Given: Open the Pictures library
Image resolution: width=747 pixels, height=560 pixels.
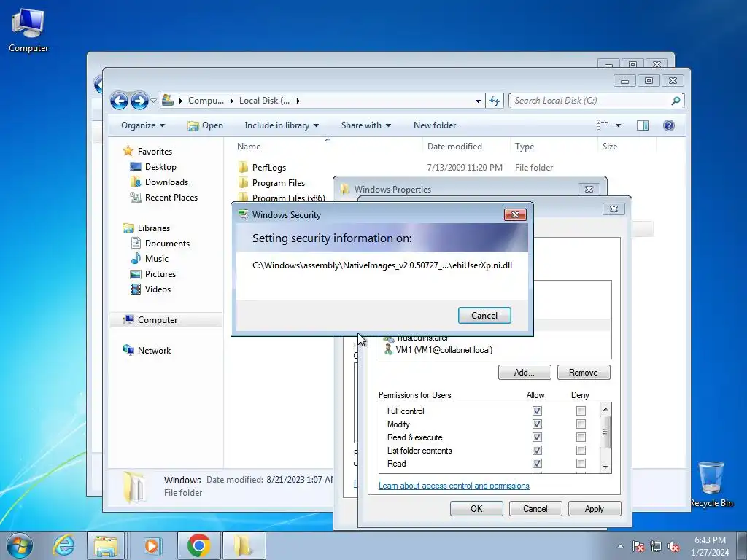Looking at the screenshot, I should pyautogui.click(x=160, y=274).
